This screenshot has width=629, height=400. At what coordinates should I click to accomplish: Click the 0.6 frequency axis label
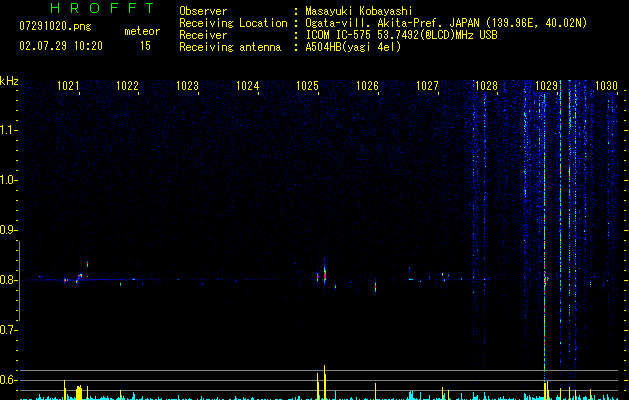coord(8,380)
